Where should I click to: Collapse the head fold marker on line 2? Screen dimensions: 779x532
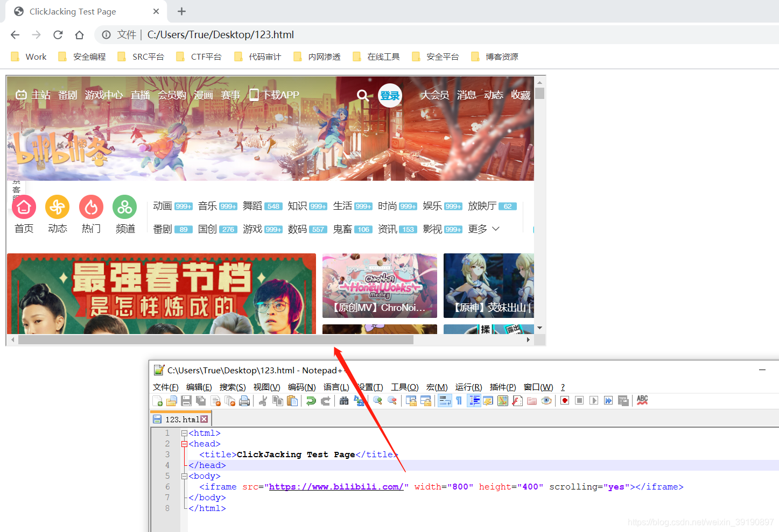tap(184, 444)
